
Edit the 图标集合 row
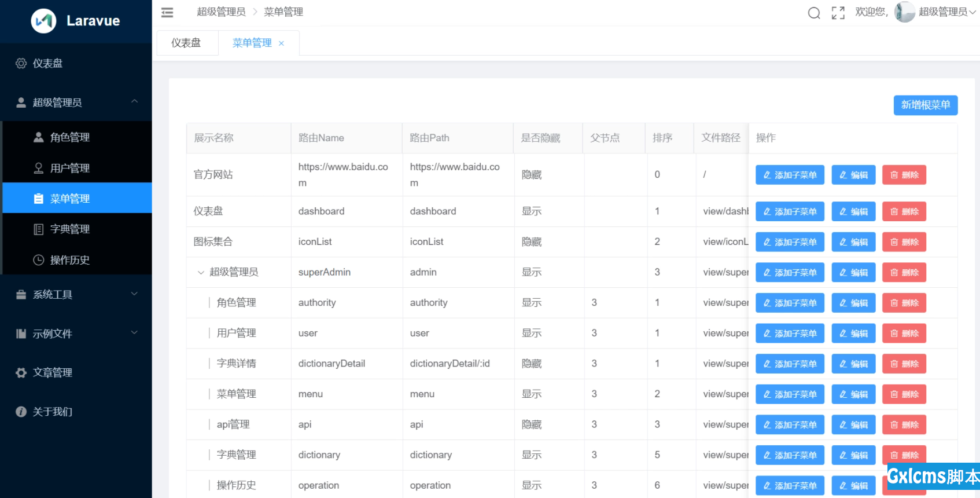(x=853, y=242)
